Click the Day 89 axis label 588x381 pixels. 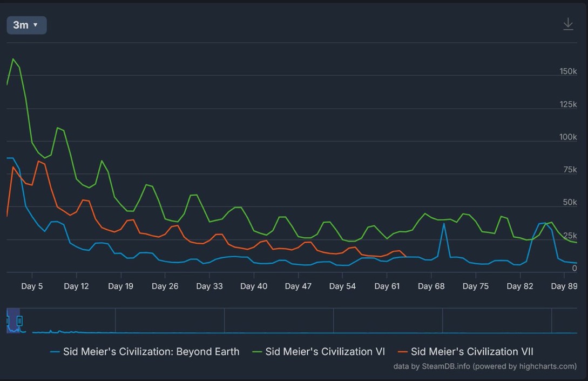pos(564,286)
